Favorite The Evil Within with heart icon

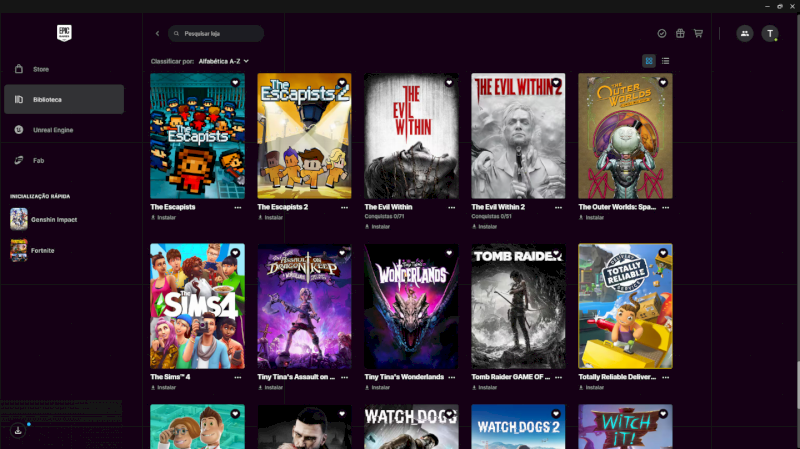pos(449,83)
